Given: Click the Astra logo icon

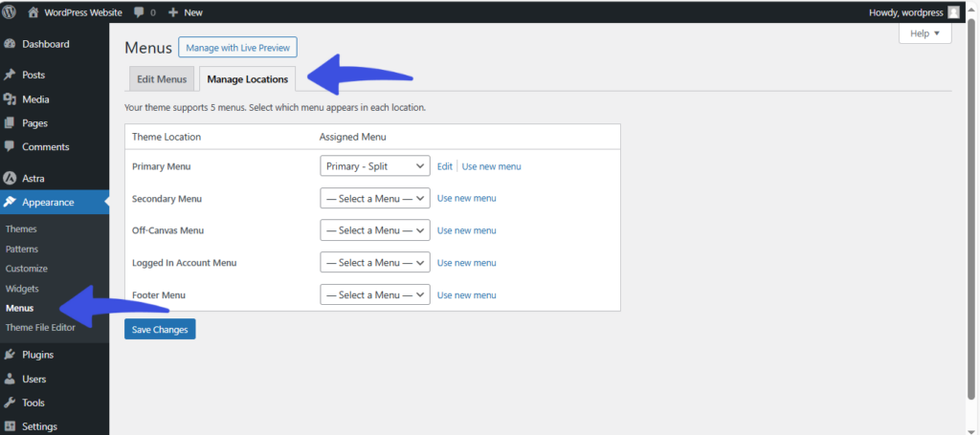Looking at the screenshot, I should (10, 179).
